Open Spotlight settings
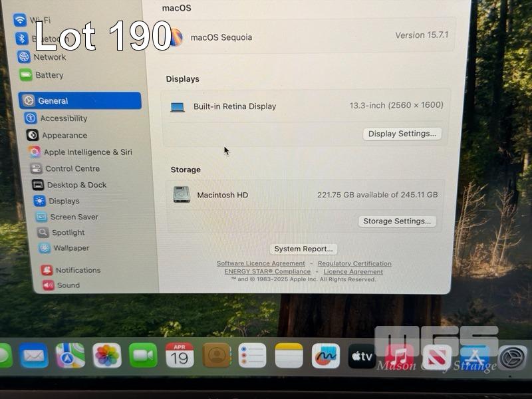This screenshot has width=532, height=399. point(61,232)
